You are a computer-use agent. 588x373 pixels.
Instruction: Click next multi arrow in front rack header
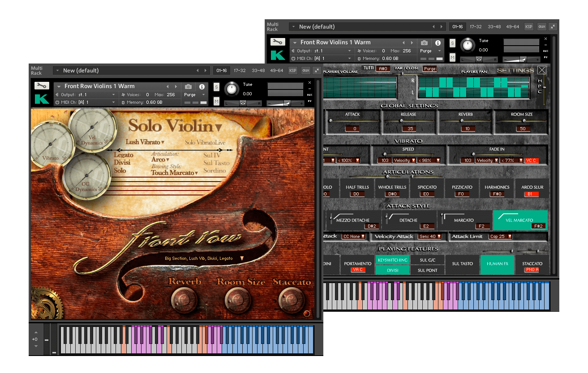click(206, 71)
